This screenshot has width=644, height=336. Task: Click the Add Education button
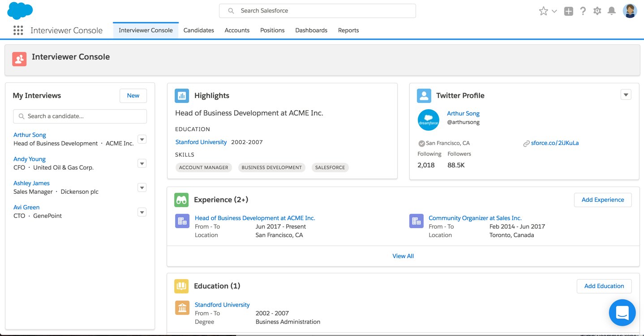point(604,286)
